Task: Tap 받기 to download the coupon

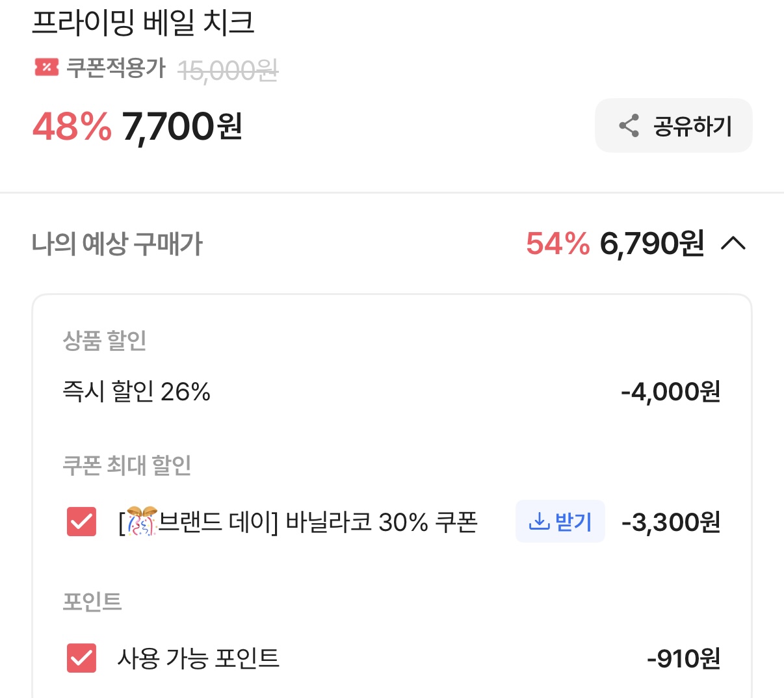Action: [x=560, y=521]
